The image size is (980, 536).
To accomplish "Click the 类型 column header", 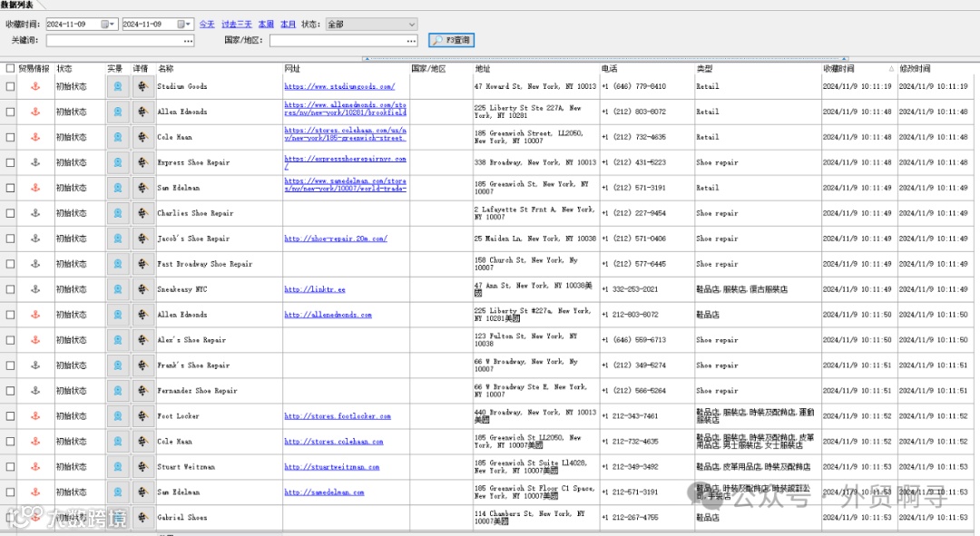I will point(758,69).
